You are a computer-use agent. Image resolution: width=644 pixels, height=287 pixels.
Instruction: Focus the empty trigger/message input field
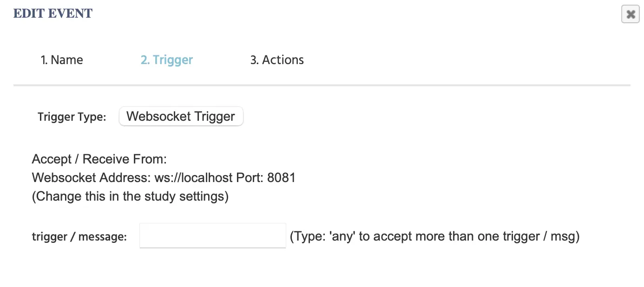click(212, 235)
